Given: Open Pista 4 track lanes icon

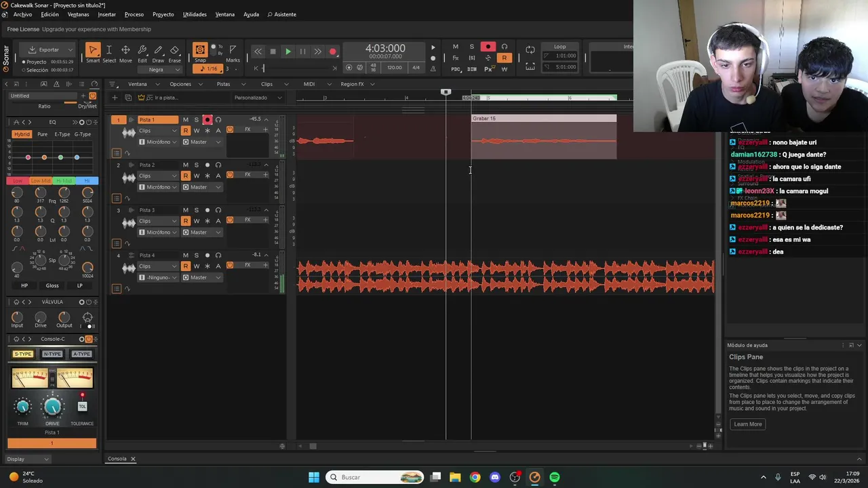Looking at the screenshot, I should (117, 289).
